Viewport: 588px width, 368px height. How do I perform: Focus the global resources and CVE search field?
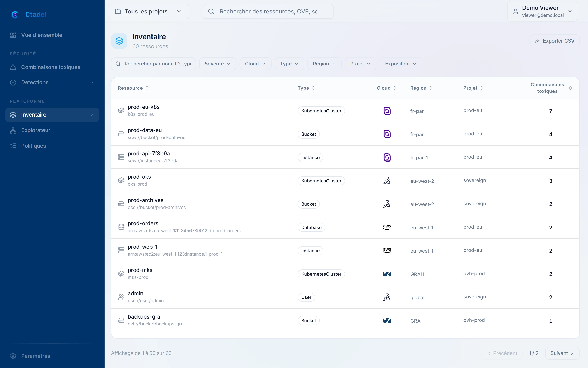click(x=268, y=11)
